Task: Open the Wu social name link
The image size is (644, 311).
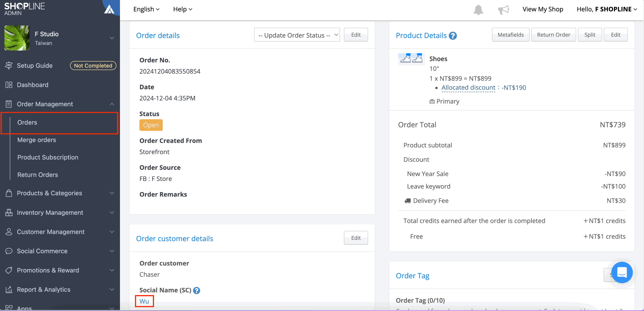Action: tap(144, 301)
